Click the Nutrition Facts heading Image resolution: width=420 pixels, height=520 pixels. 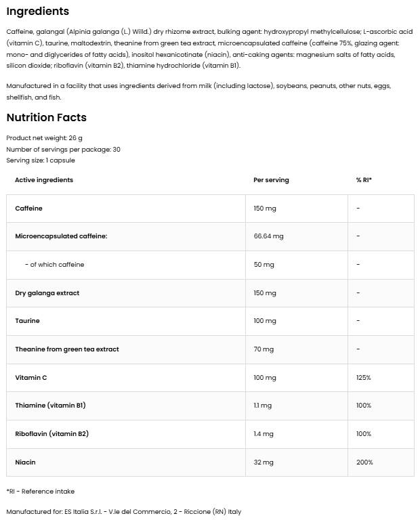pyautogui.click(x=47, y=117)
